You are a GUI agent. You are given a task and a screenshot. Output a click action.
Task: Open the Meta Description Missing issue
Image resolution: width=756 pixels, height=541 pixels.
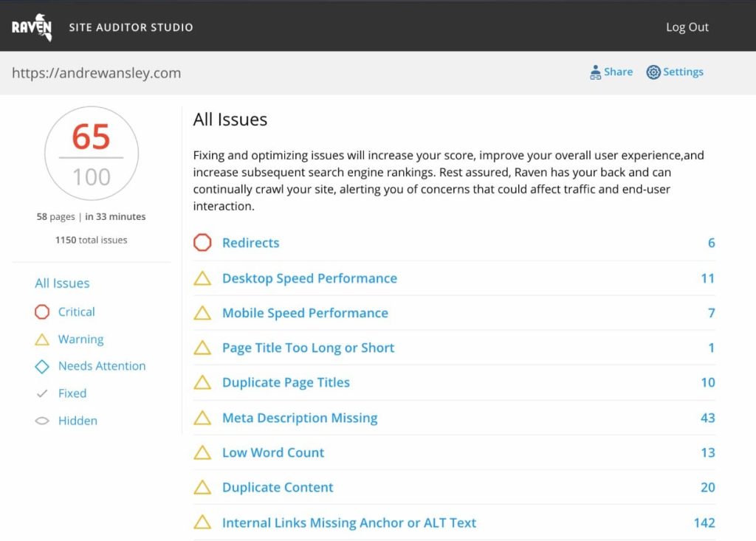tap(300, 418)
